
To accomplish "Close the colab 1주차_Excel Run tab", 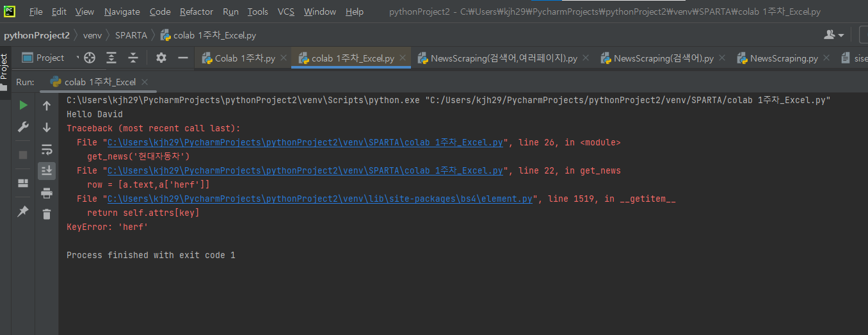I will click(145, 82).
